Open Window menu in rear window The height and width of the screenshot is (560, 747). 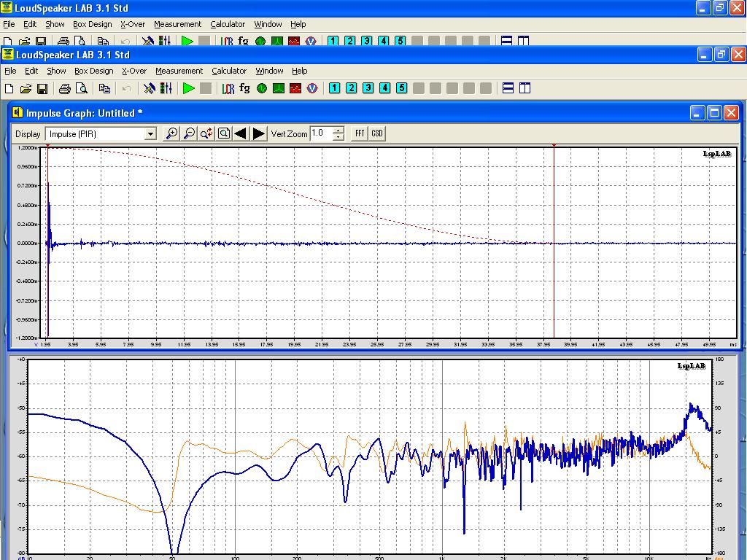click(x=268, y=24)
